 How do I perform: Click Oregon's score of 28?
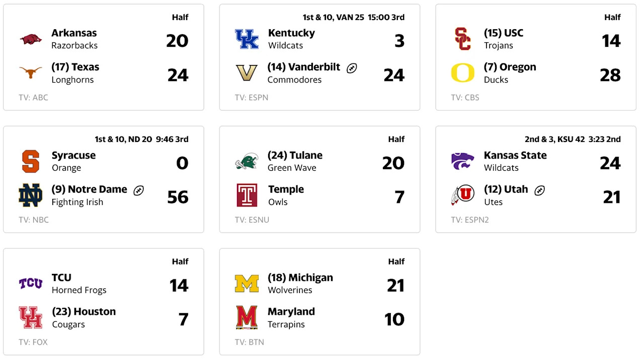(x=610, y=75)
